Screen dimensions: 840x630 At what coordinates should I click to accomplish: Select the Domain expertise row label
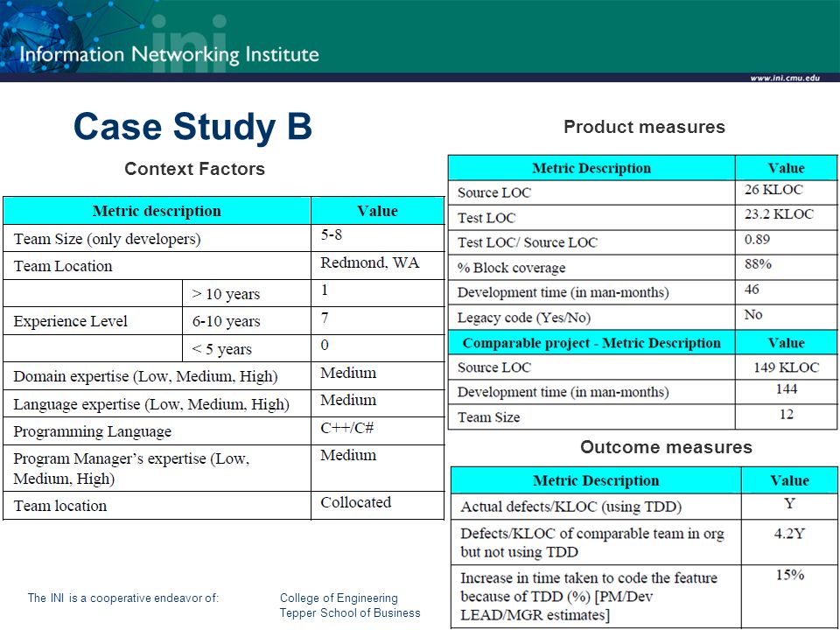click(x=145, y=376)
